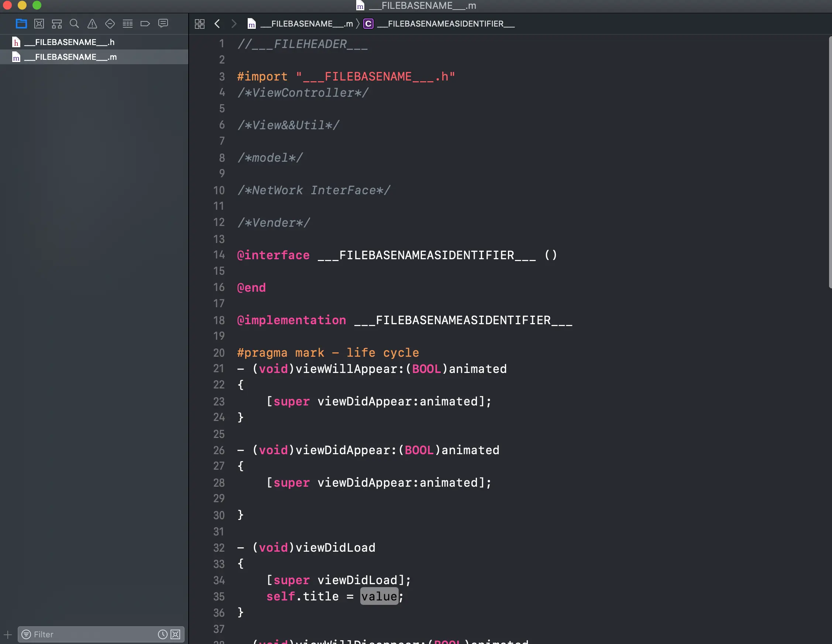Click self.title on line 35
This screenshot has height=644, width=832.
[302, 596]
